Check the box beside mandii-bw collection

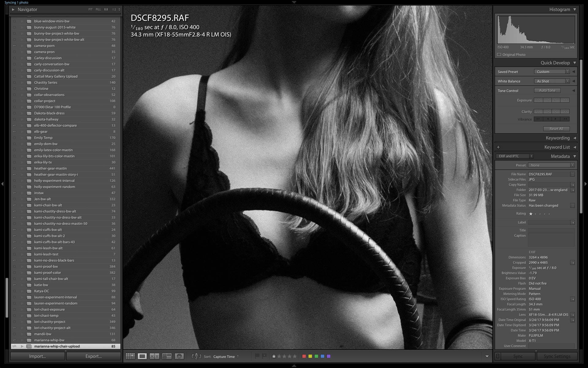click(x=14, y=334)
